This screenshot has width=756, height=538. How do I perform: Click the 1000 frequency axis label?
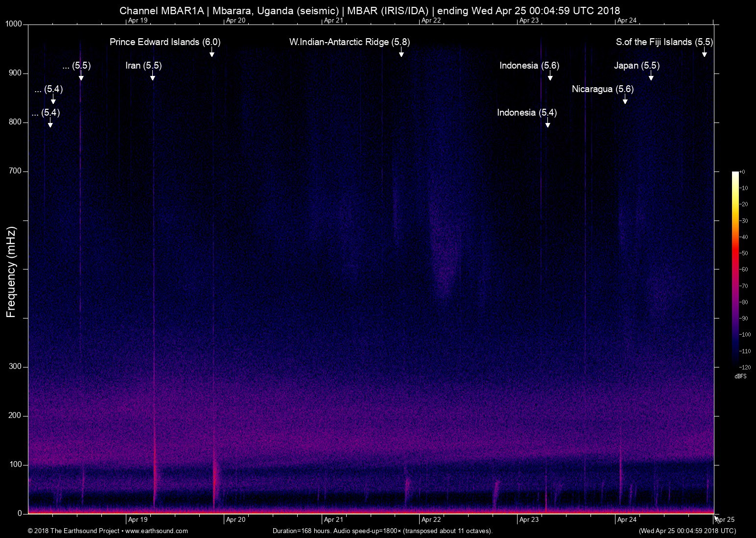pos(13,24)
